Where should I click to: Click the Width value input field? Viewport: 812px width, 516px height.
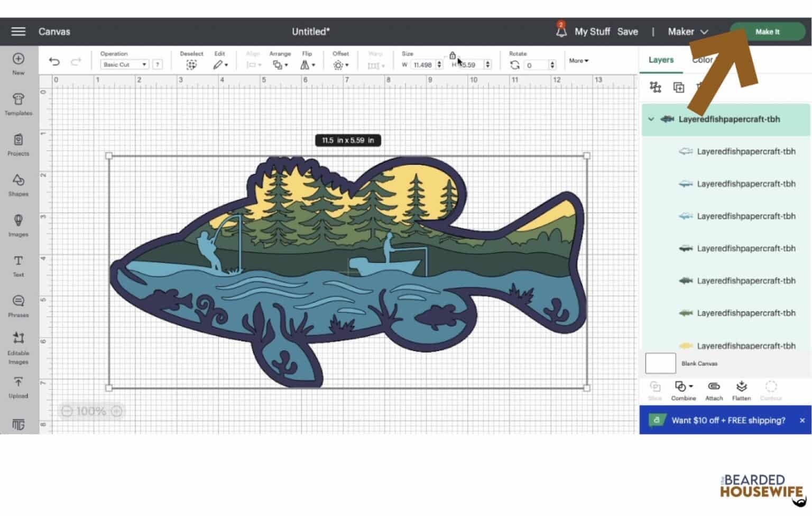click(x=423, y=64)
